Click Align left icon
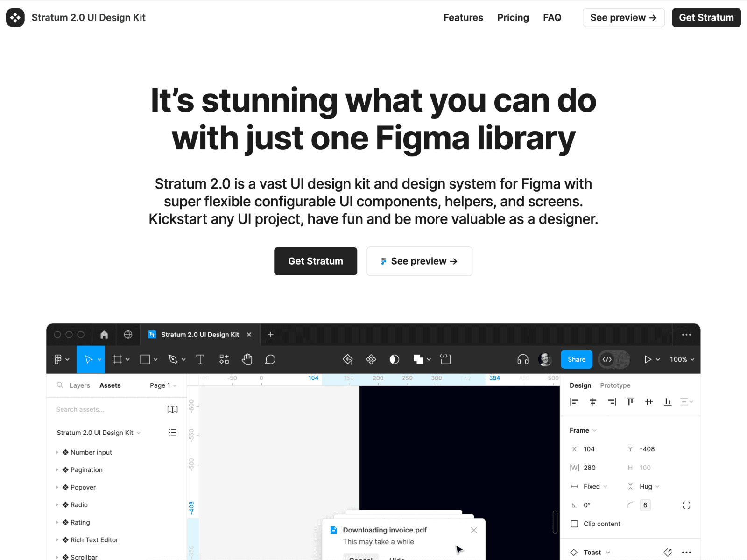 (574, 402)
